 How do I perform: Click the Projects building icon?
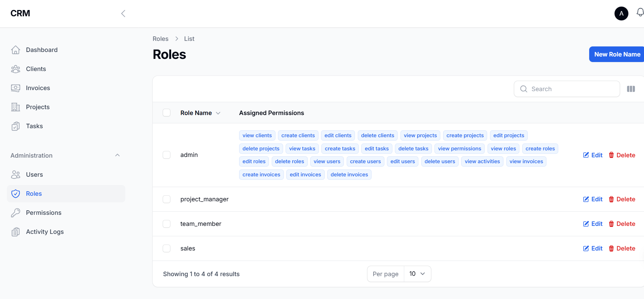16,107
